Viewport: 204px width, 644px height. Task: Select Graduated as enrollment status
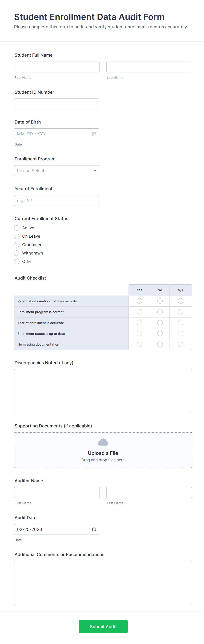click(17, 244)
